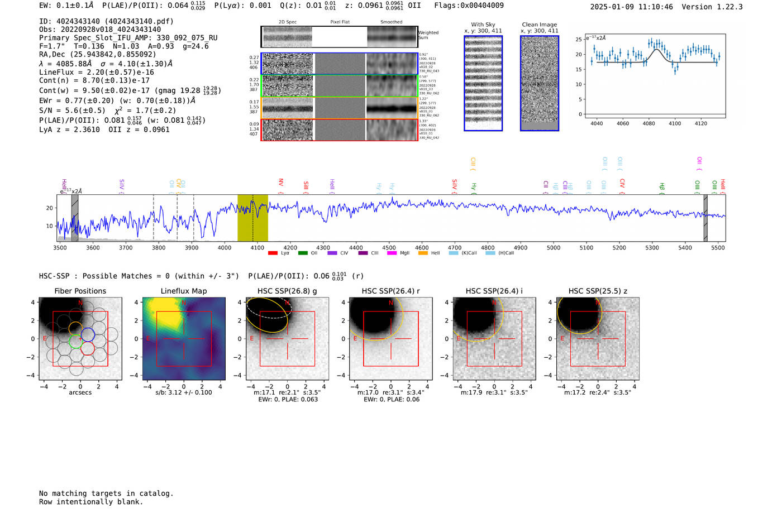Click the red Lyα legend swatch
782x532 pixels.
[273, 253]
